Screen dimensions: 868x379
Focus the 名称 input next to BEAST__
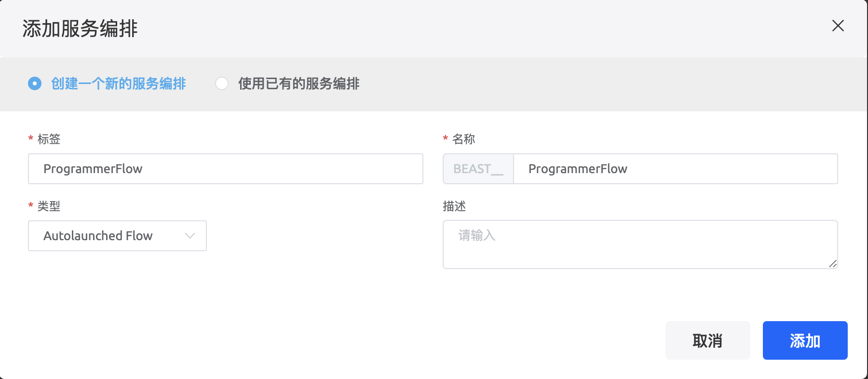point(675,169)
